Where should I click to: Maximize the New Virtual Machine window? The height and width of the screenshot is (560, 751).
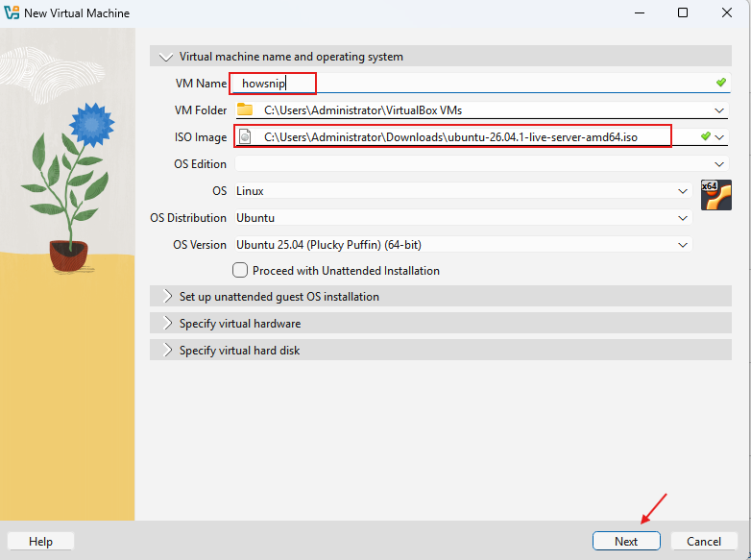[683, 12]
